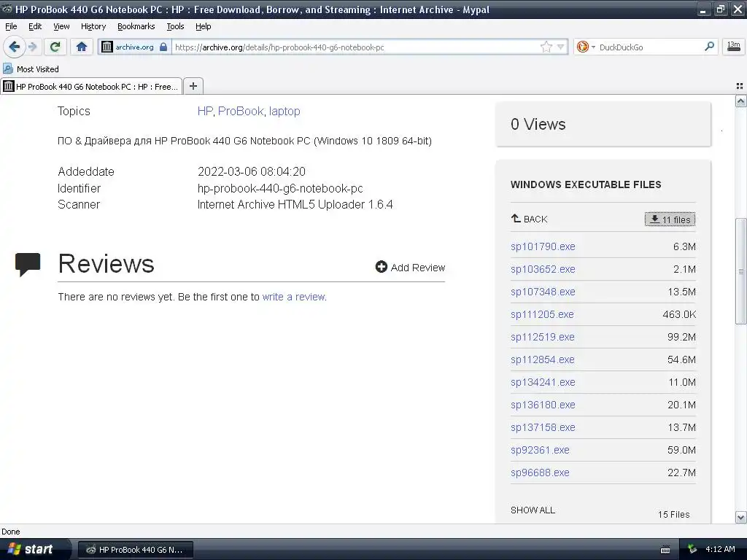Click the 13m toolbar button
Screen dimensions: 747x560
click(733, 46)
